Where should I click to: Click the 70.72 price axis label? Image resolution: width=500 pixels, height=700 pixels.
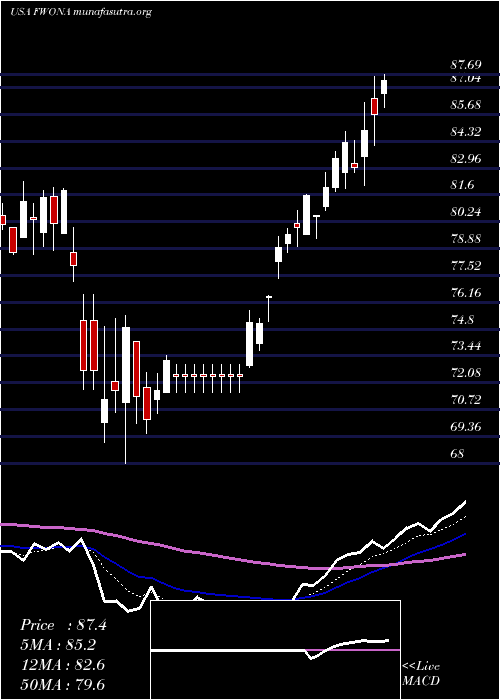point(466,400)
